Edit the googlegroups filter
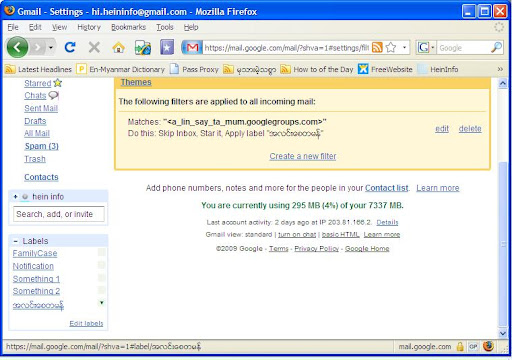The image size is (512, 360). (442, 129)
